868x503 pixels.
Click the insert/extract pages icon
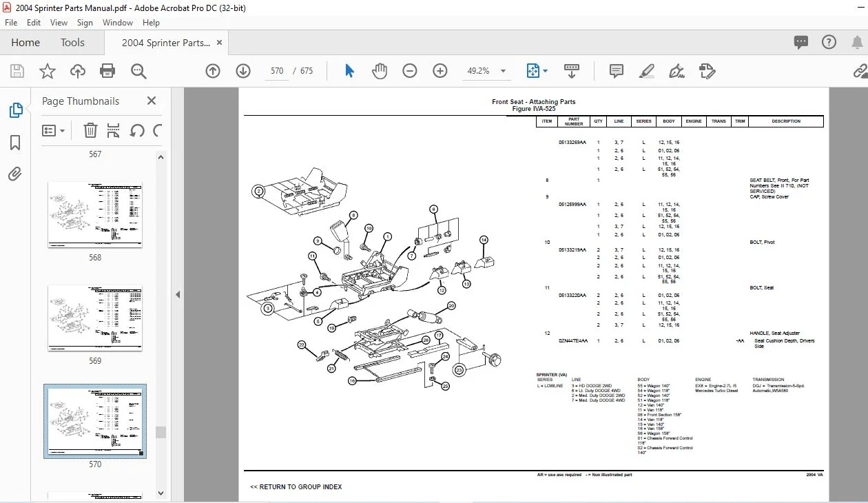coord(114,130)
